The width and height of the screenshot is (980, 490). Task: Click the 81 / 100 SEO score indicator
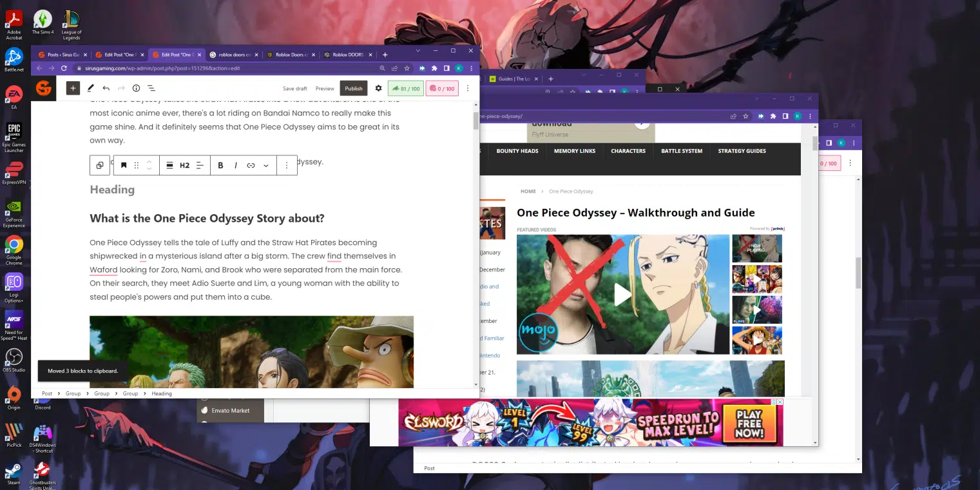tap(405, 88)
